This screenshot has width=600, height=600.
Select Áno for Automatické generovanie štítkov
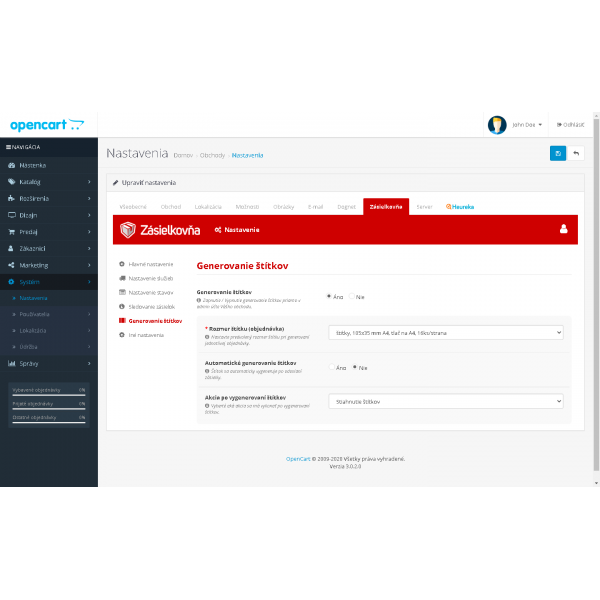pyautogui.click(x=331, y=367)
